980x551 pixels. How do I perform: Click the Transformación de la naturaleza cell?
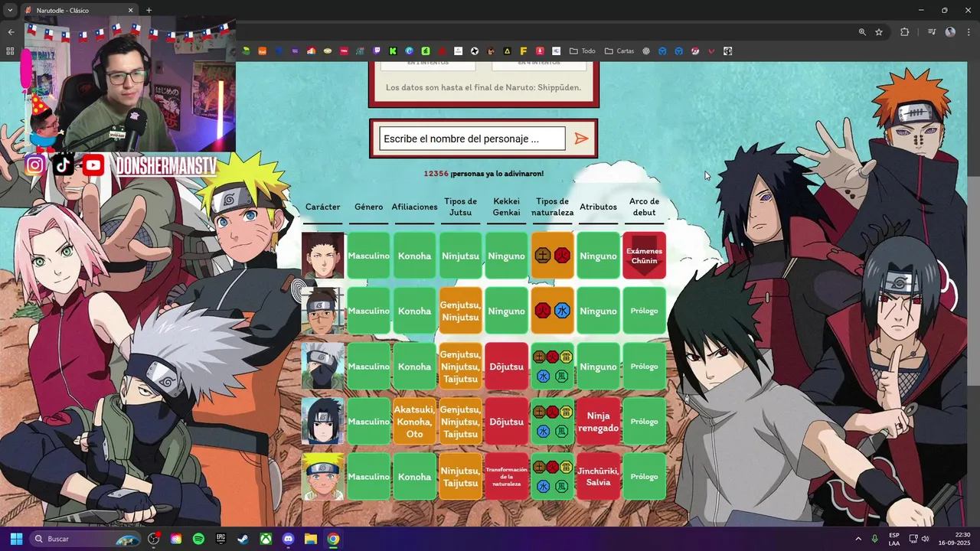[506, 476]
